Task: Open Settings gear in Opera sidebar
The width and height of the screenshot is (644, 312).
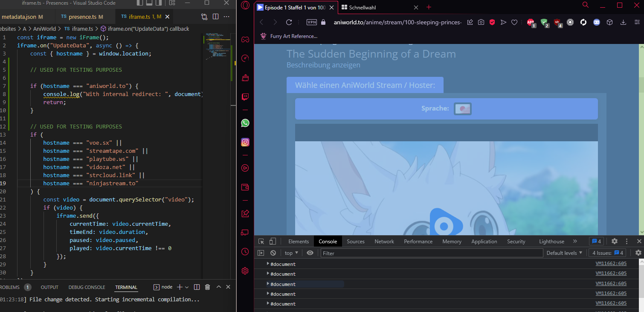Action: tap(245, 271)
